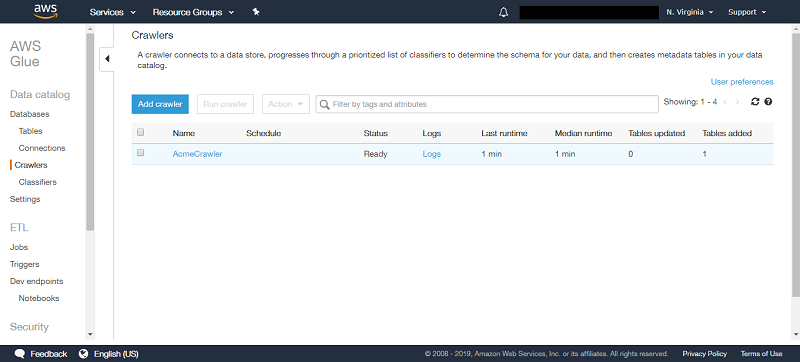This screenshot has height=362, width=800.
Task: Click the Tables added column header
Action: click(727, 133)
